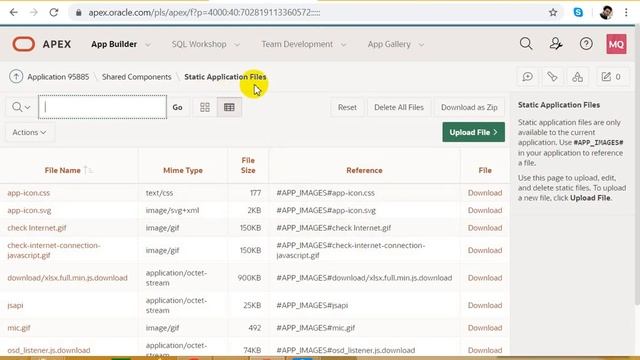The height and width of the screenshot is (360, 640).
Task: Open the Chrome profile picture
Action: (606, 12)
